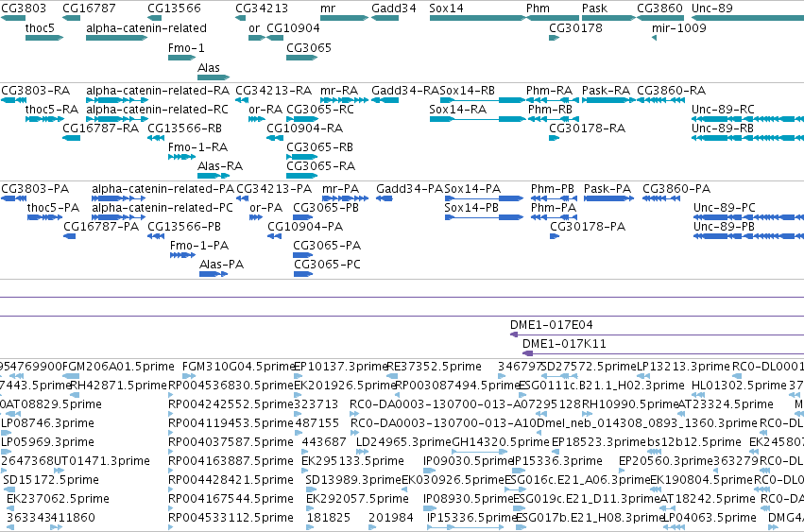Select the CG3065-RB transcript label
The height and width of the screenshot is (532, 804).
pyautogui.click(x=320, y=147)
